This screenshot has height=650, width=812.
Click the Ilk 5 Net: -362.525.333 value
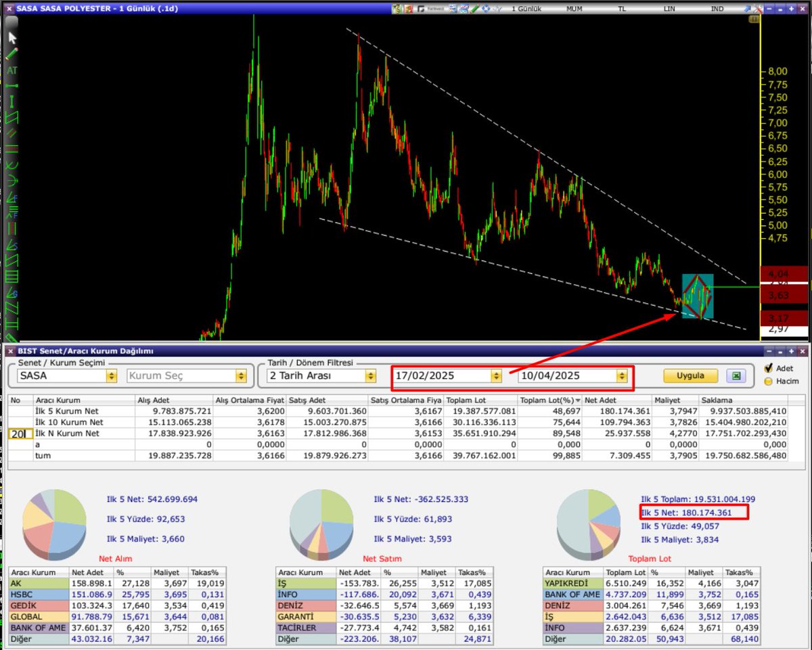point(422,499)
